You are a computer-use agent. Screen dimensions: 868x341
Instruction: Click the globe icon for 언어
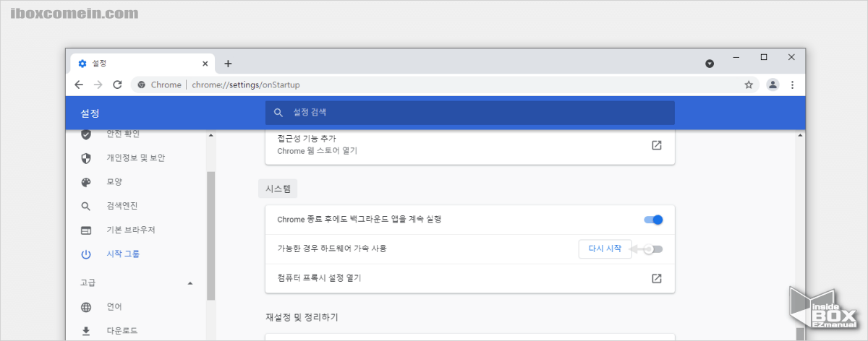point(86,307)
